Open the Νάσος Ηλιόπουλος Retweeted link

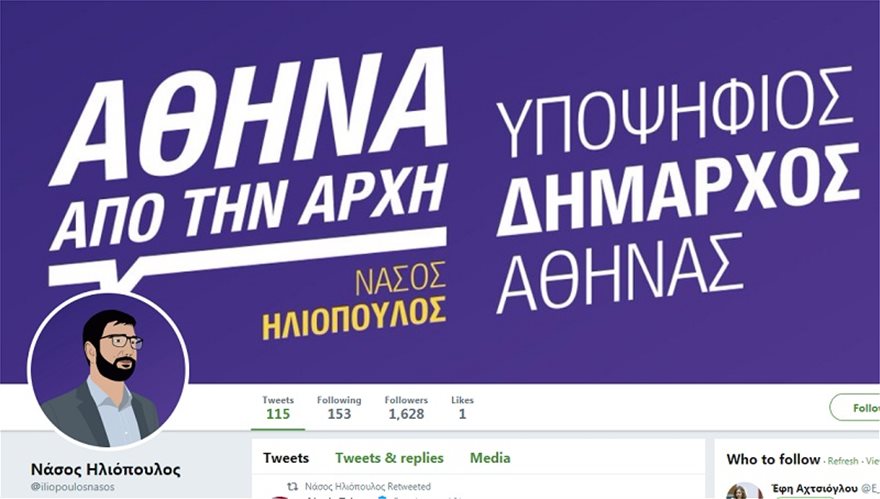368,487
